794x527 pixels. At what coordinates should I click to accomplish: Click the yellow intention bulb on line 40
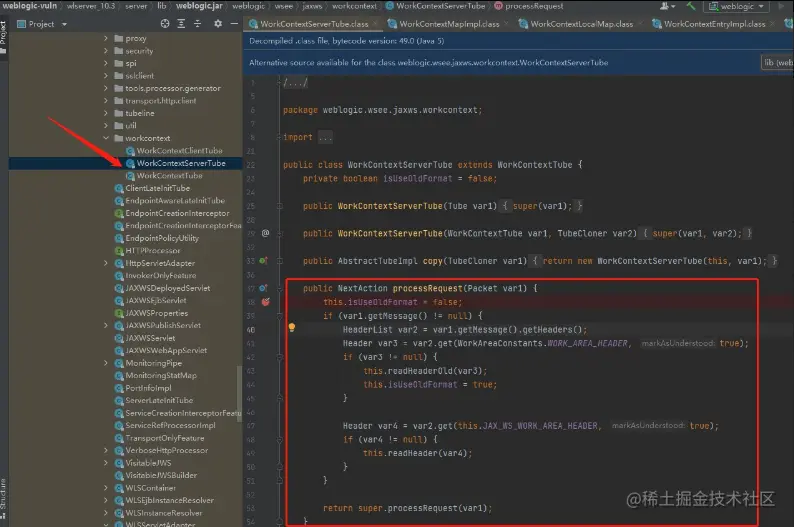point(292,327)
